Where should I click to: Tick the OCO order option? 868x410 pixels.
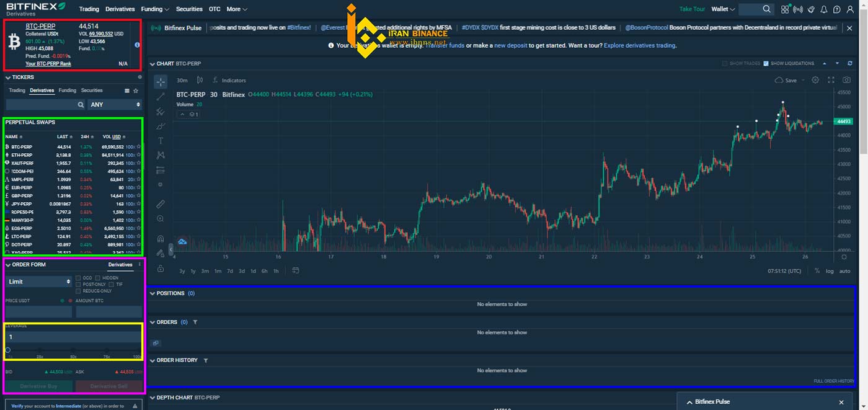pyautogui.click(x=78, y=278)
